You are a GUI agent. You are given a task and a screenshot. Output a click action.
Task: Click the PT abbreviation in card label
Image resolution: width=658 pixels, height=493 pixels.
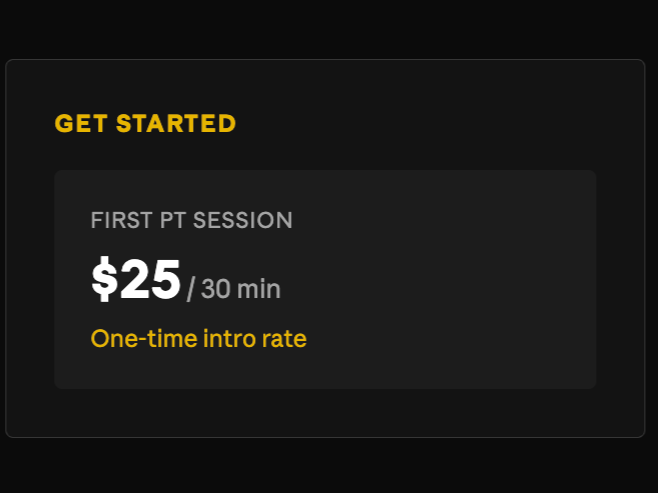172,220
